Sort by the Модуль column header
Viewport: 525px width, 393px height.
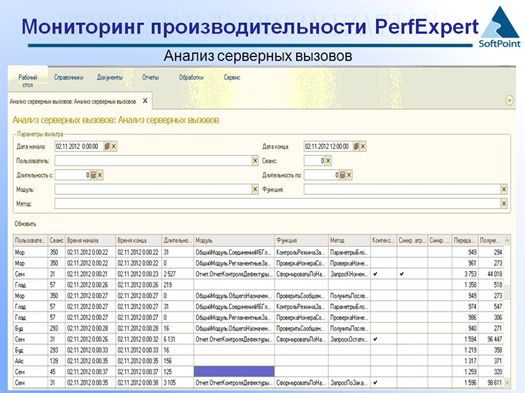pyautogui.click(x=234, y=240)
